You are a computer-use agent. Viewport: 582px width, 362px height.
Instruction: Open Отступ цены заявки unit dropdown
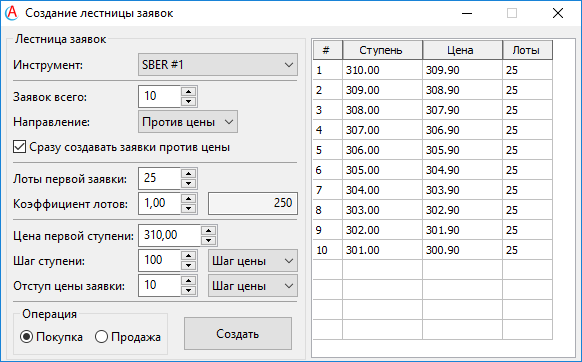253,286
